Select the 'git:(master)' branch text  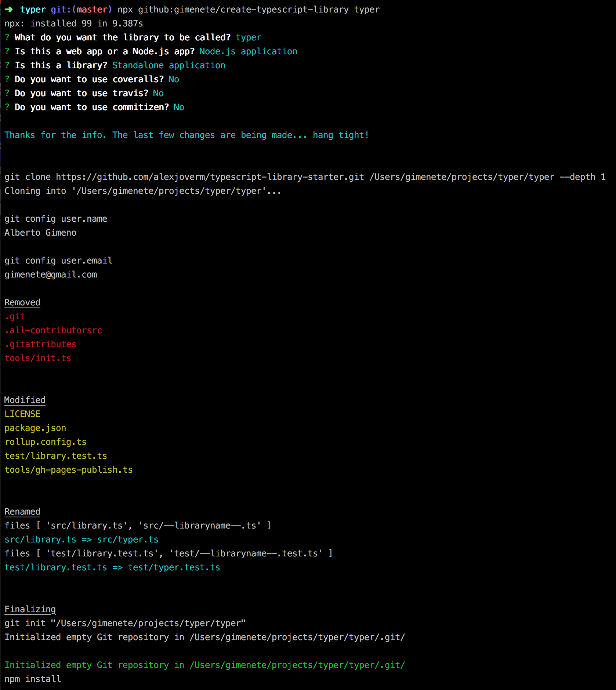point(81,10)
